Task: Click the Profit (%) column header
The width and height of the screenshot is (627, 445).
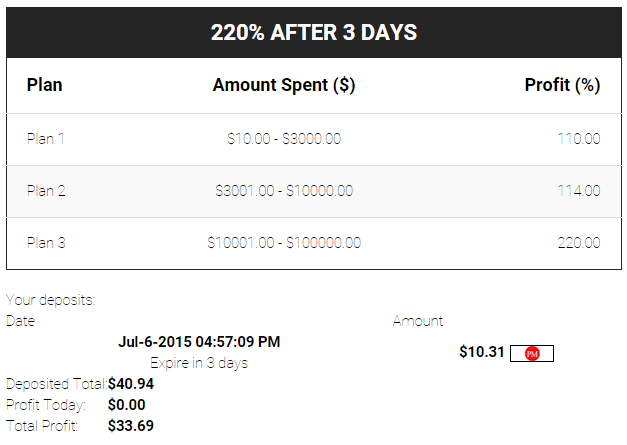Action: (x=562, y=85)
